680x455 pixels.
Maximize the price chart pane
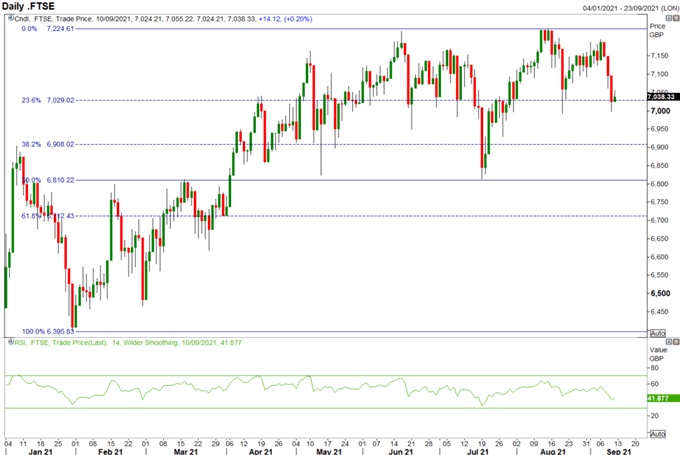[669, 18]
